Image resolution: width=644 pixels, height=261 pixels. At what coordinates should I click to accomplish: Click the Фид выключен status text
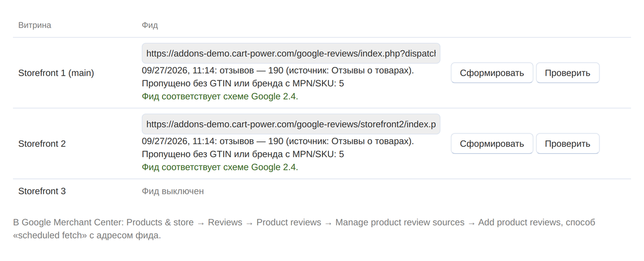[x=173, y=191]
